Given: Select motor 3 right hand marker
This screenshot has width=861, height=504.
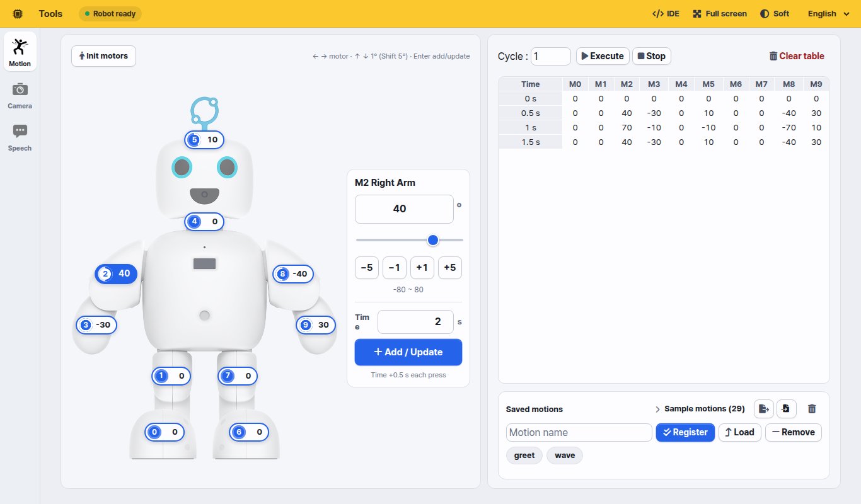Looking at the screenshot, I should 96,325.
